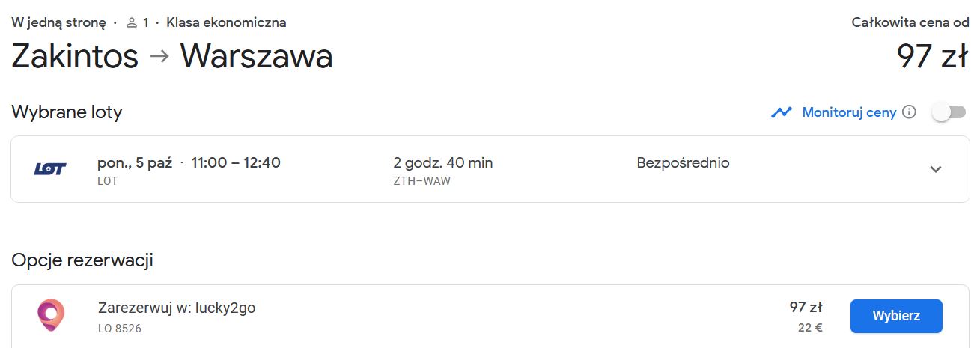
Task: Click the passenger count person icon
Action: 132,22
